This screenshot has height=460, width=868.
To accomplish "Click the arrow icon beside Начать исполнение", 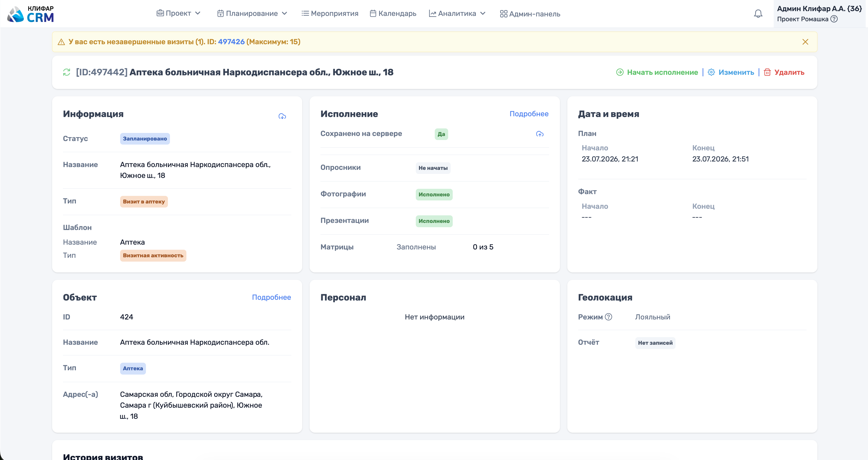I will (x=620, y=72).
